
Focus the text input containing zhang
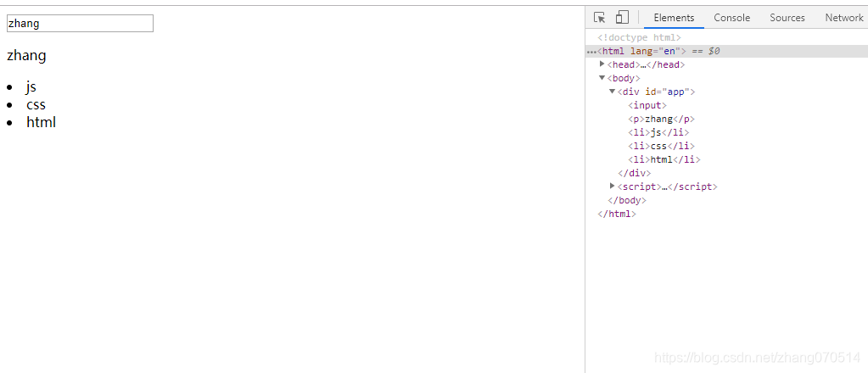click(x=80, y=23)
